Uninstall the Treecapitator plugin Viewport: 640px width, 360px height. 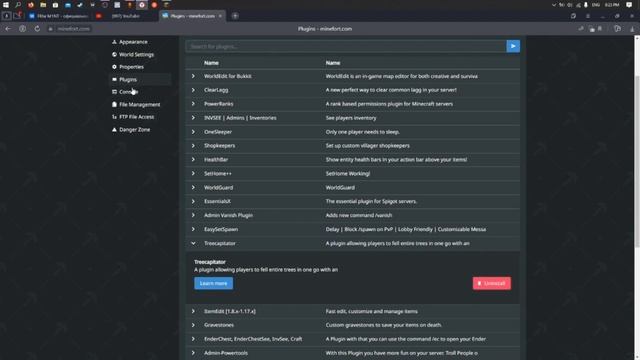click(491, 283)
